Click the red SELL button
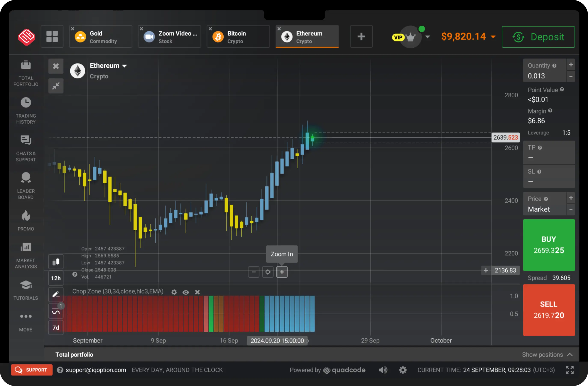588x386 pixels. [x=549, y=310]
